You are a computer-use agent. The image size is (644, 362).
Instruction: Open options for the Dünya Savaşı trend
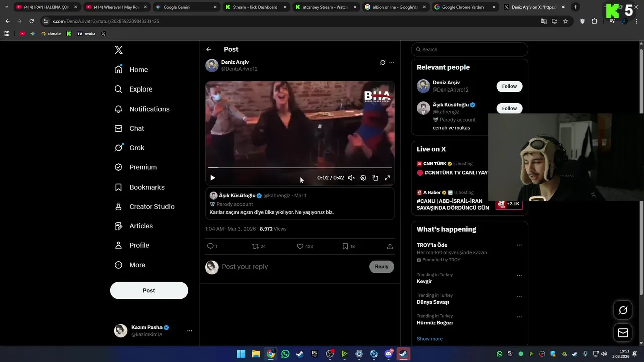(519, 296)
